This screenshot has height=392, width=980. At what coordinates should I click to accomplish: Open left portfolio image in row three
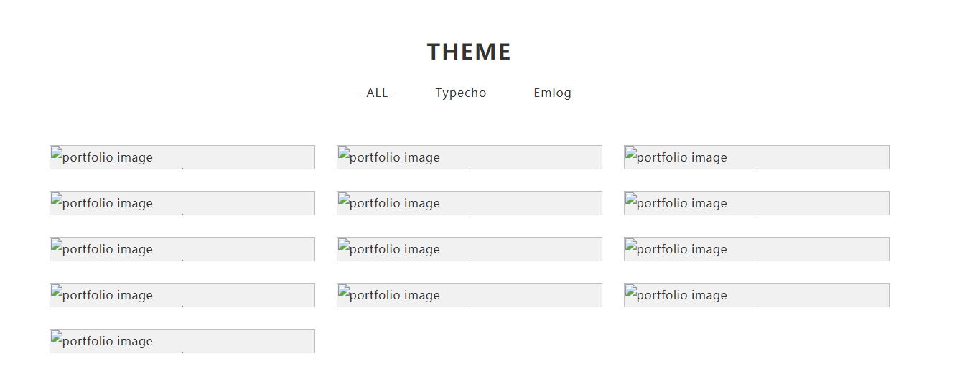click(182, 249)
